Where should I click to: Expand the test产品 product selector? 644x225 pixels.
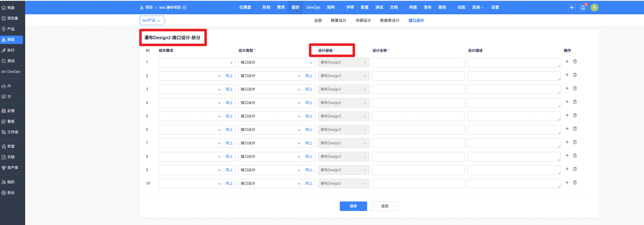(x=151, y=20)
